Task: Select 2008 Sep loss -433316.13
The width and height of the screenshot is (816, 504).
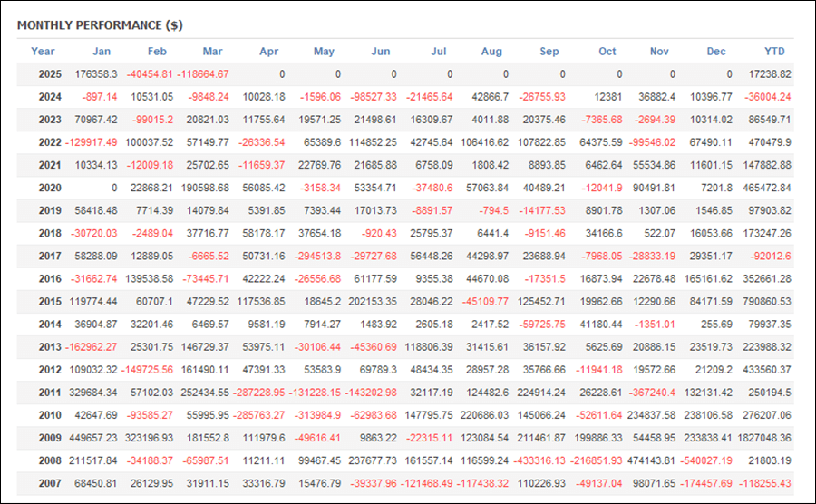Action: click(539, 460)
